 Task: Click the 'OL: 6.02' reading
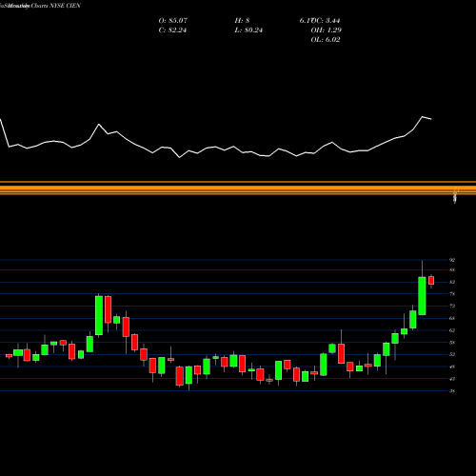pos(326,40)
